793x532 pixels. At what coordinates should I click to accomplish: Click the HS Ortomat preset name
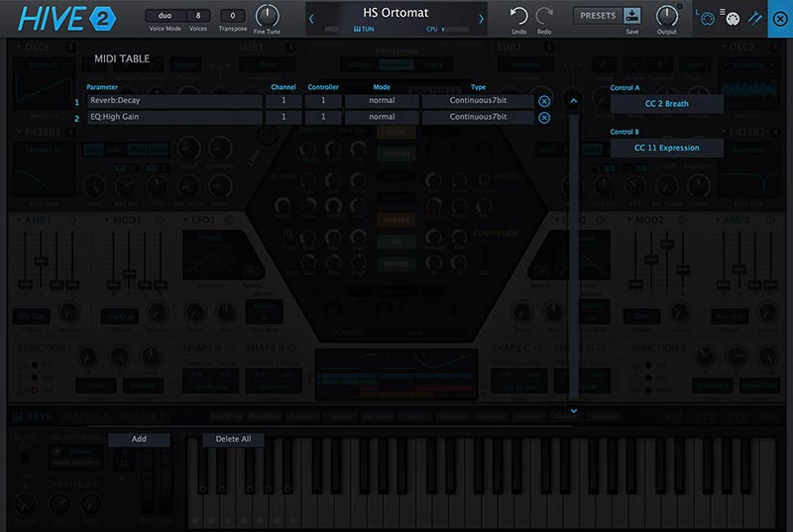396,13
